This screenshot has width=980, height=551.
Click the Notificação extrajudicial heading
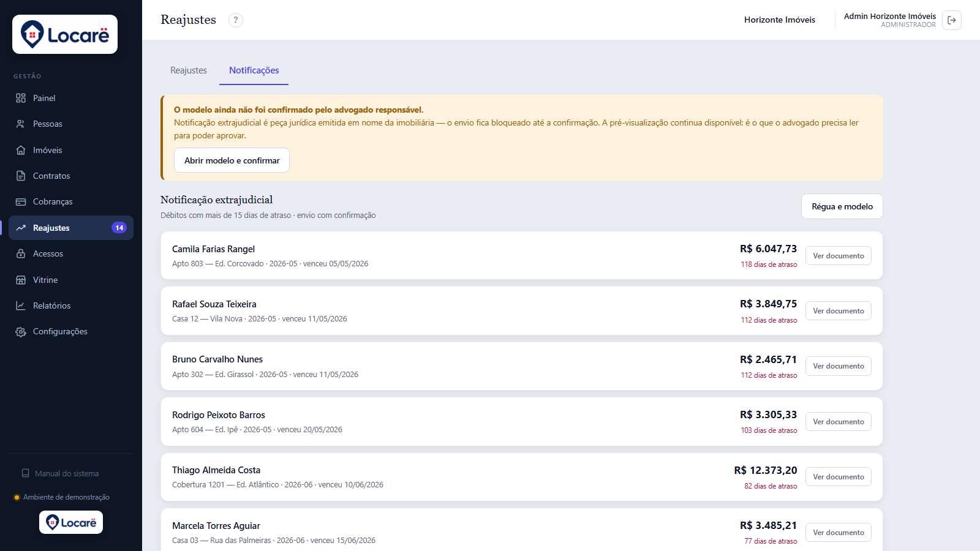coord(217,200)
